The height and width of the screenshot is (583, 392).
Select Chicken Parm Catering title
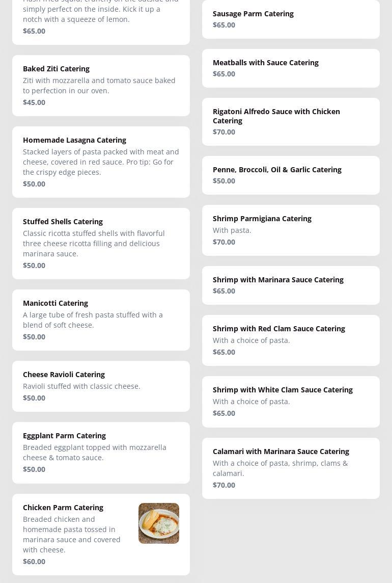63,508
